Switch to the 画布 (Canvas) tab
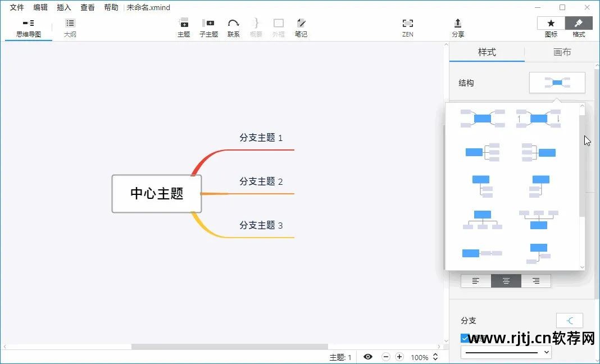This screenshot has height=364, width=600. [562, 52]
